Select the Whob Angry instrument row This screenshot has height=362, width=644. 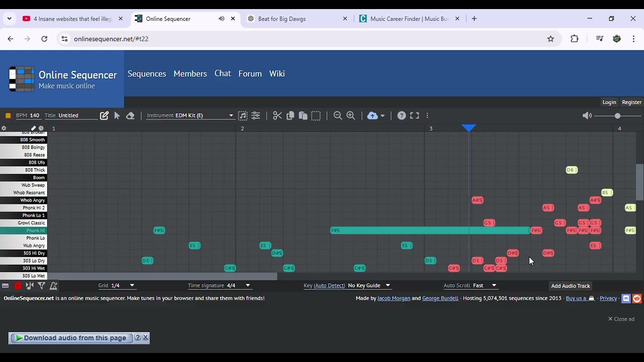(24, 200)
